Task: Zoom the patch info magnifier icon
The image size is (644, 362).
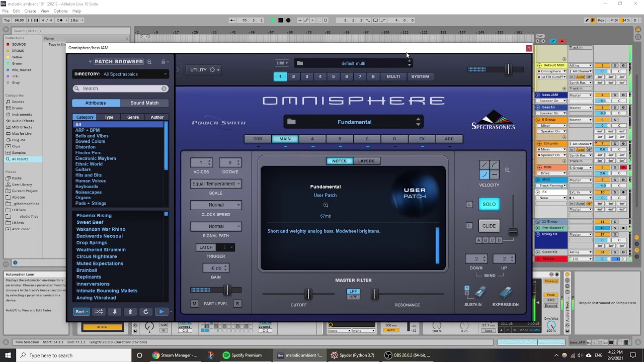Action: click(326, 205)
